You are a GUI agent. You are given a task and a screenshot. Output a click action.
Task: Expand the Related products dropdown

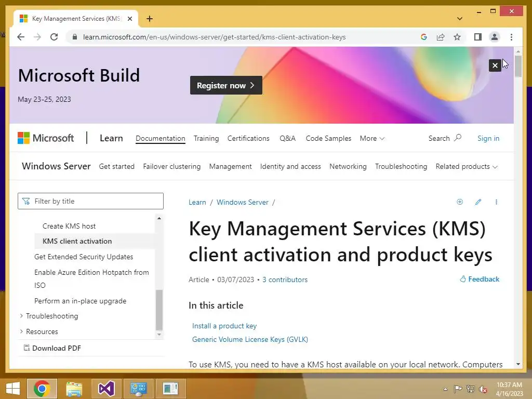pos(467,167)
